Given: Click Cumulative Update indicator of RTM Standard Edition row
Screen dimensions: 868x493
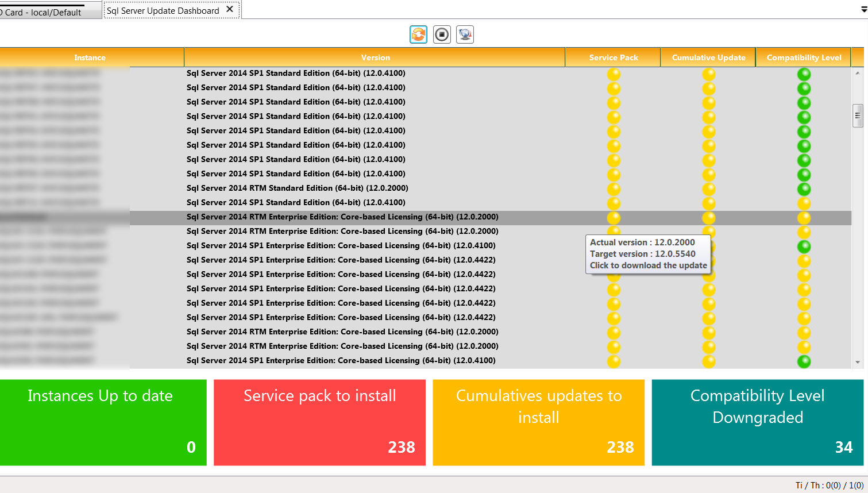Looking at the screenshot, I should coord(709,189).
